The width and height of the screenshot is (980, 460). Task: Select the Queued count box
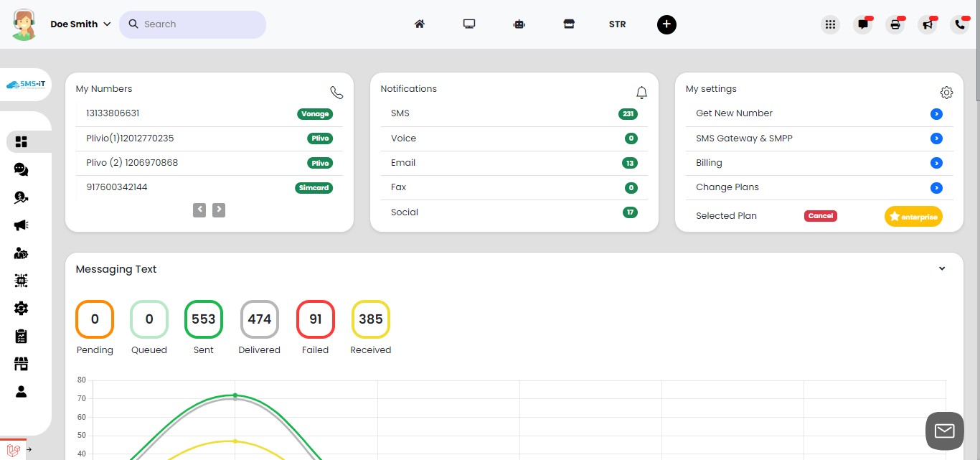(x=149, y=319)
